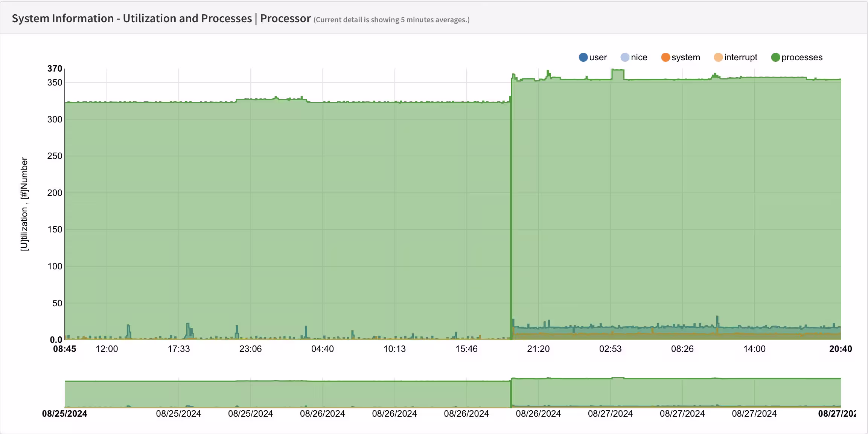868x434 pixels.
Task: Toggle the interrupt series legend dot
Action: [x=718, y=57]
